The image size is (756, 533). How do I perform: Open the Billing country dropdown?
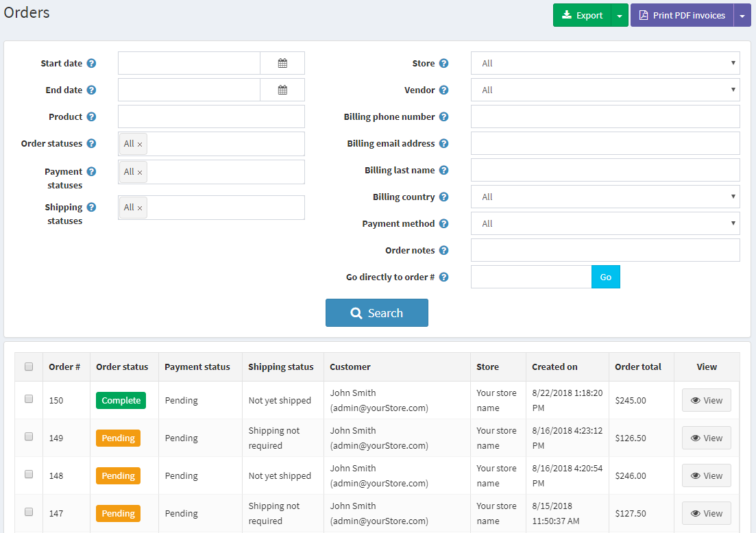pos(605,197)
